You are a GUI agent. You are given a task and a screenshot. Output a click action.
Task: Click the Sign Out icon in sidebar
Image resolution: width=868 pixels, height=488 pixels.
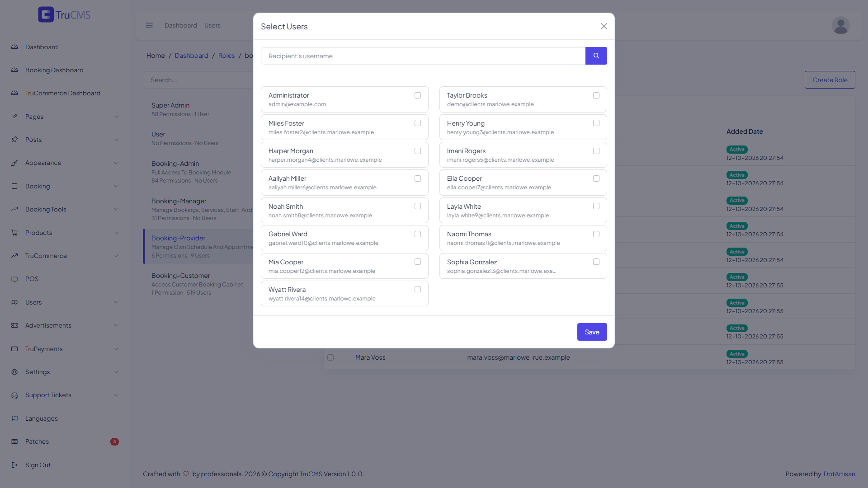(14, 465)
